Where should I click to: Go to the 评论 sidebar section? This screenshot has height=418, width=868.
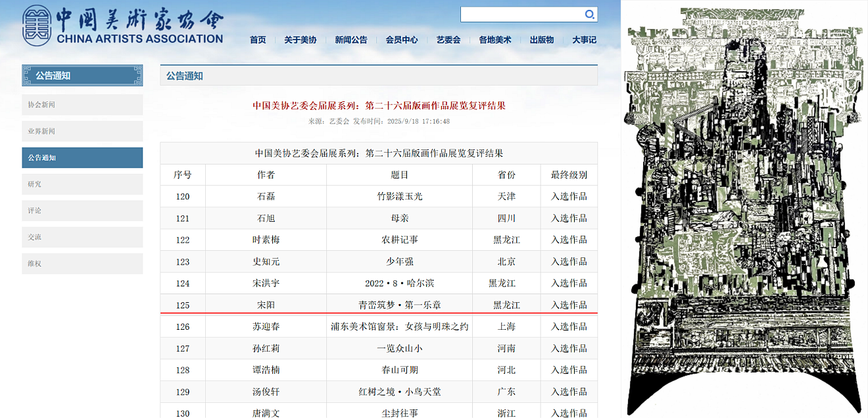82,211
